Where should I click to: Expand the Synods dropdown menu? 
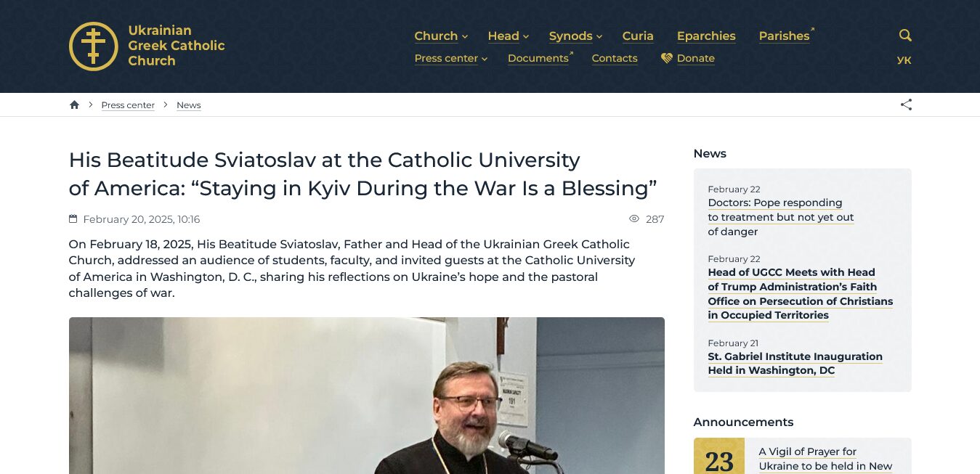point(575,36)
